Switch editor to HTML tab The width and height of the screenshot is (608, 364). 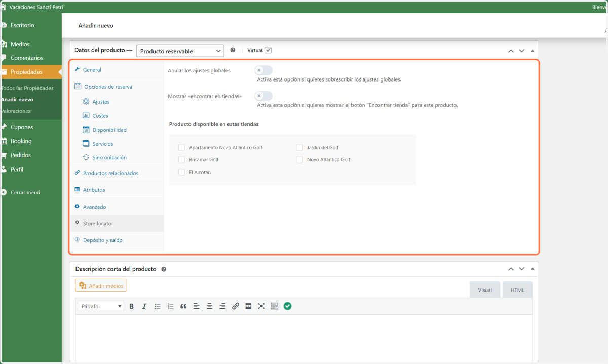[x=517, y=290]
